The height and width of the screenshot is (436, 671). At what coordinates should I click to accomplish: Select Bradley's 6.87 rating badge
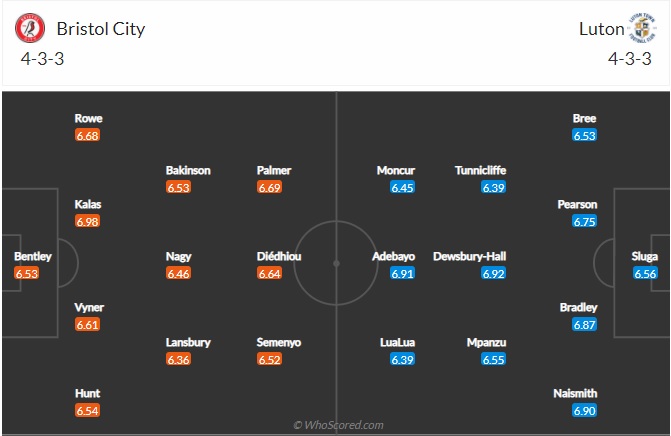point(585,325)
